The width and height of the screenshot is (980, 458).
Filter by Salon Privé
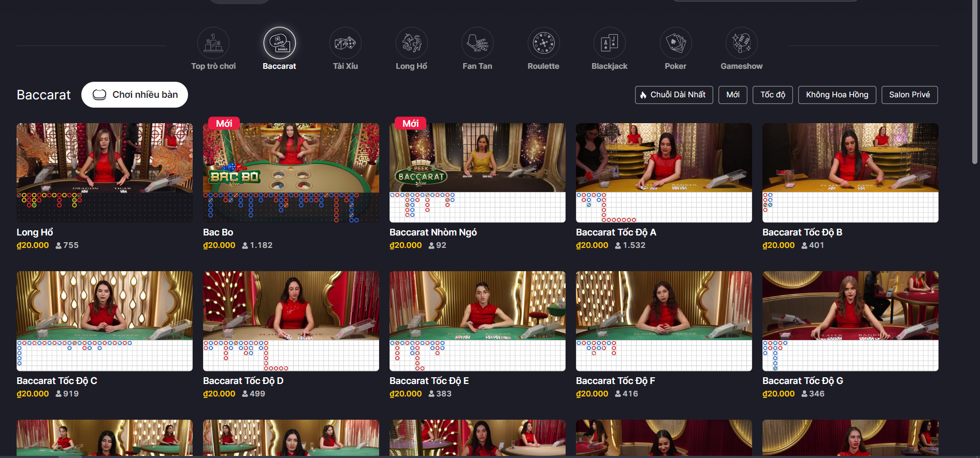910,95
